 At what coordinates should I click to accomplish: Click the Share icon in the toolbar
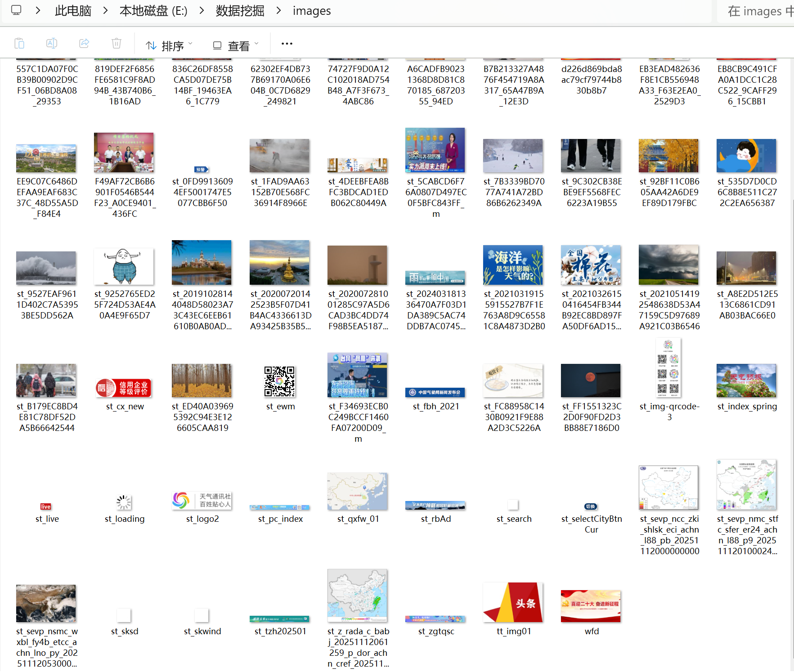(x=84, y=44)
